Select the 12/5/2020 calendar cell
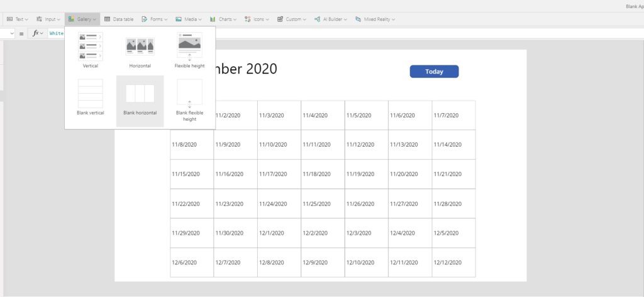 [x=454, y=233]
